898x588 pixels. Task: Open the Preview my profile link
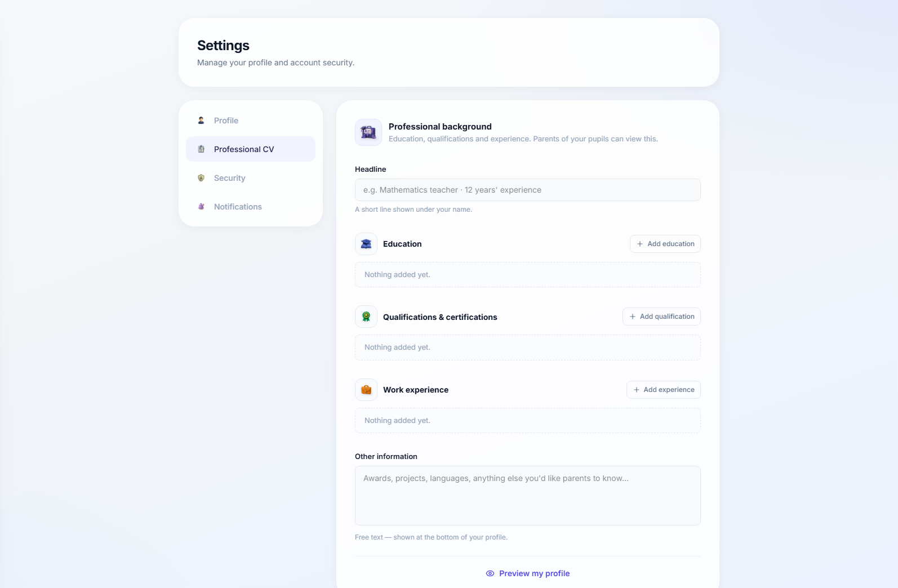[528, 573]
